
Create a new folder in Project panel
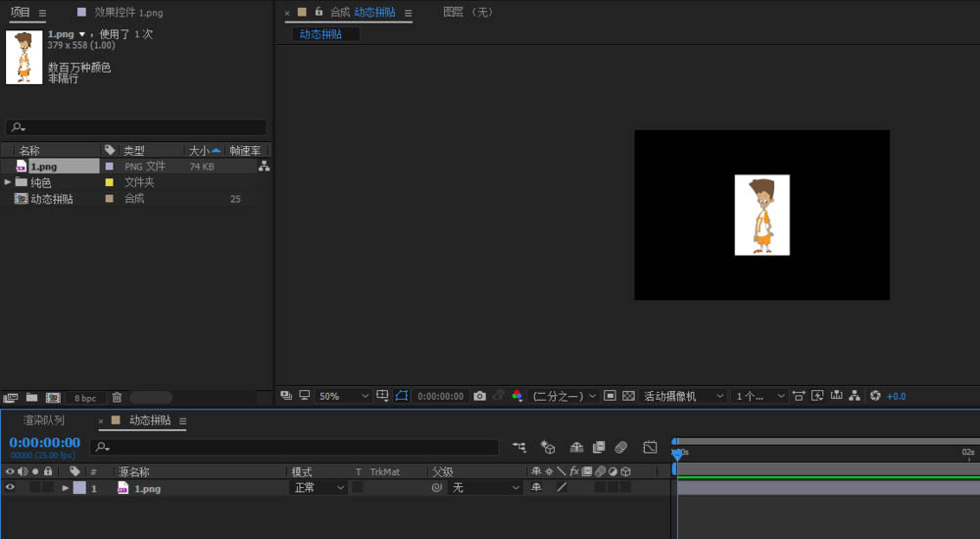pos(31,398)
